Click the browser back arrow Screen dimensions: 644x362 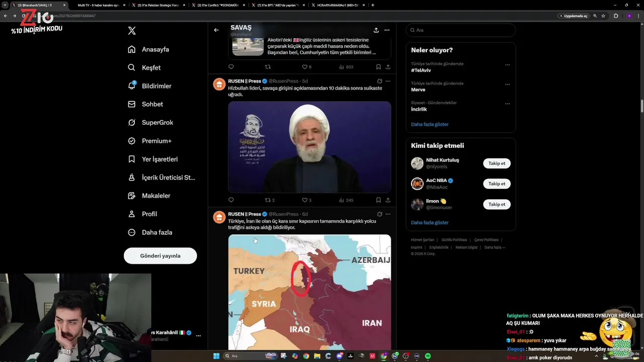coord(6,16)
